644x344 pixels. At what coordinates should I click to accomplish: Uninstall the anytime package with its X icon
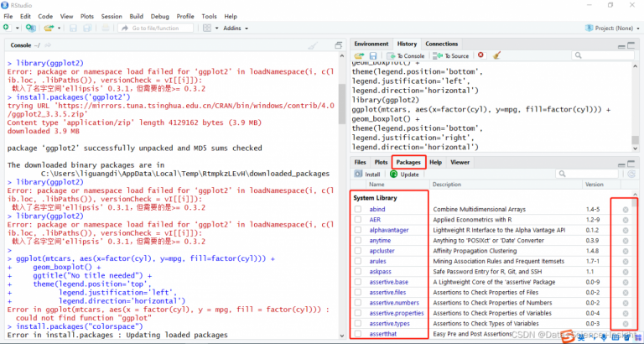[626, 240]
